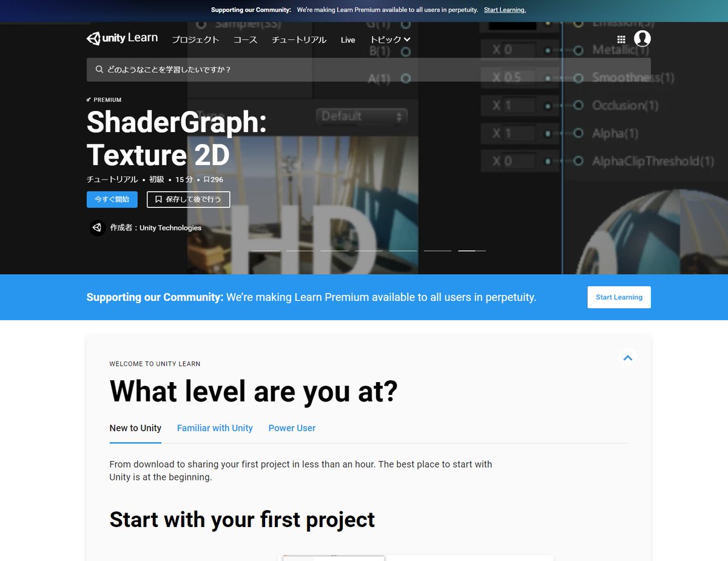Select the last highlighted carousel slide indicator
The width and height of the screenshot is (728, 561).
click(x=472, y=250)
